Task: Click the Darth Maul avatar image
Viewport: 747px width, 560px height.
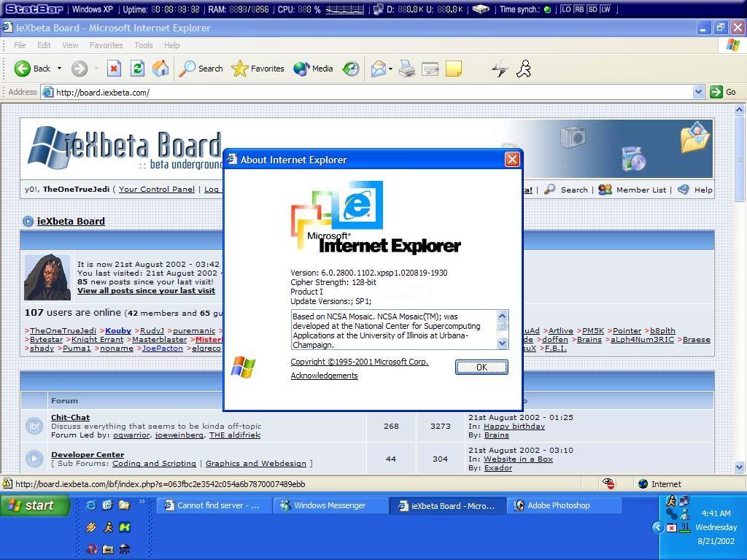Action: point(47,278)
